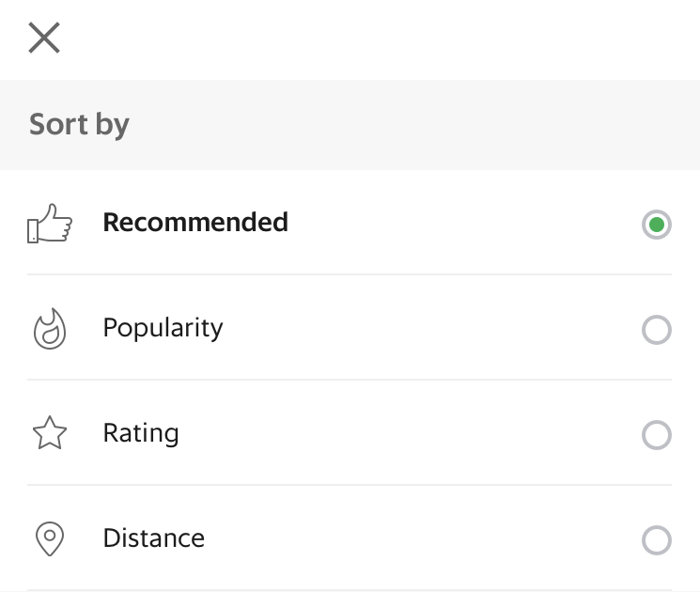Click the location pin Distance icon

50,538
